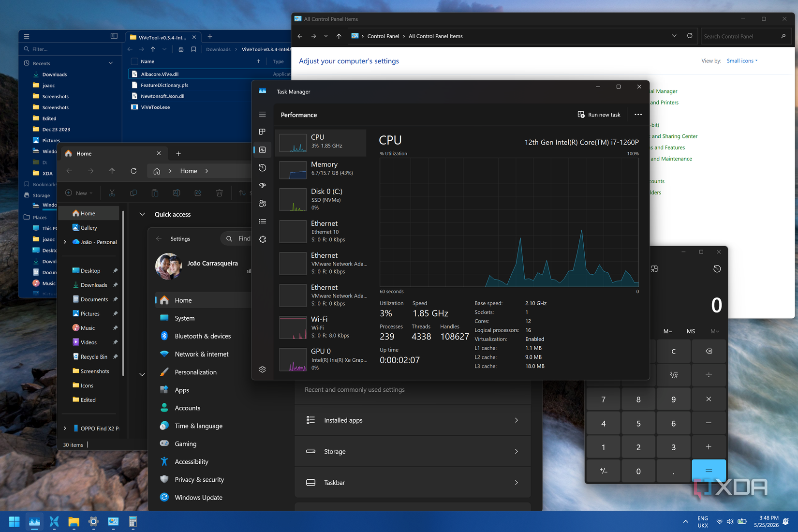This screenshot has width=798, height=532.
Task: Toggle Calculator keep-on-top icon
Action: (x=654, y=269)
